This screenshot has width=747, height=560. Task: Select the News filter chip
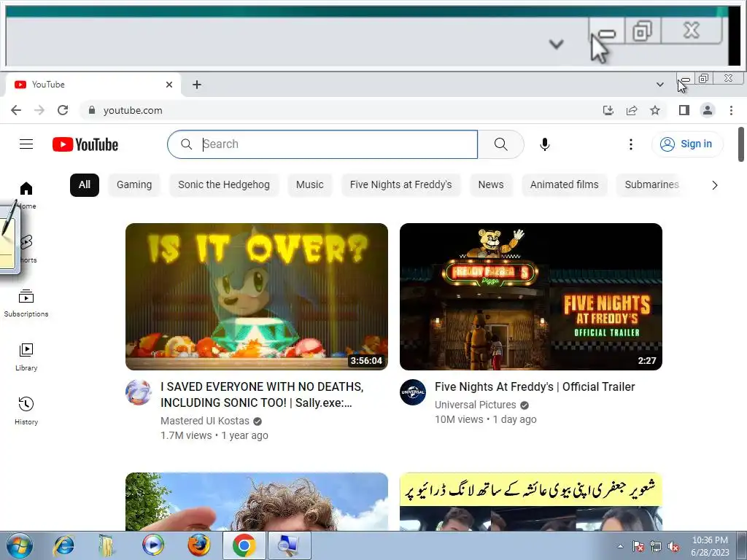pos(491,185)
